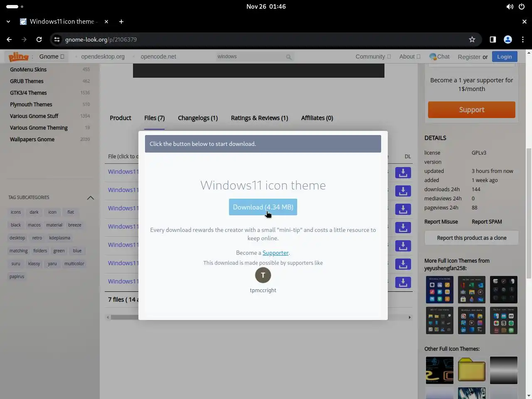
Task: Open the browser profile avatar
Action: 508,39
